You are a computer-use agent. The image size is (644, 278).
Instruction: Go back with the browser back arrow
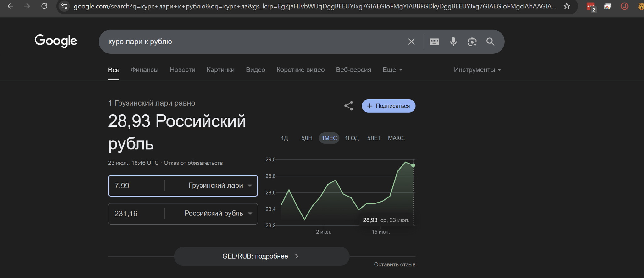pos(10,6)
